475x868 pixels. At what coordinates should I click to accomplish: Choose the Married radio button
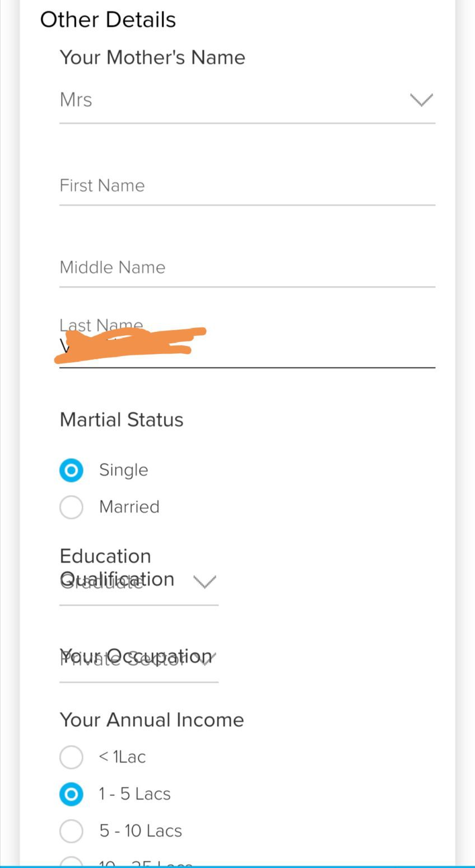(71, 507)
